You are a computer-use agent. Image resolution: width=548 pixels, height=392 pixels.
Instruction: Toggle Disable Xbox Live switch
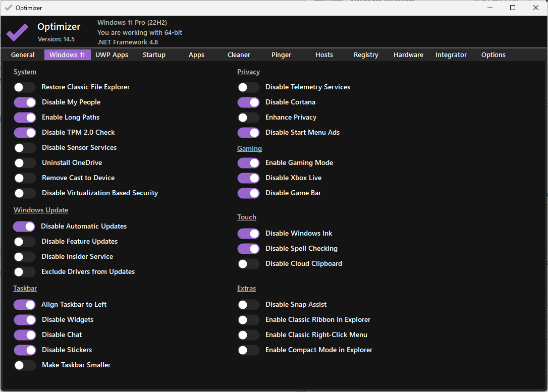point(248,178)
